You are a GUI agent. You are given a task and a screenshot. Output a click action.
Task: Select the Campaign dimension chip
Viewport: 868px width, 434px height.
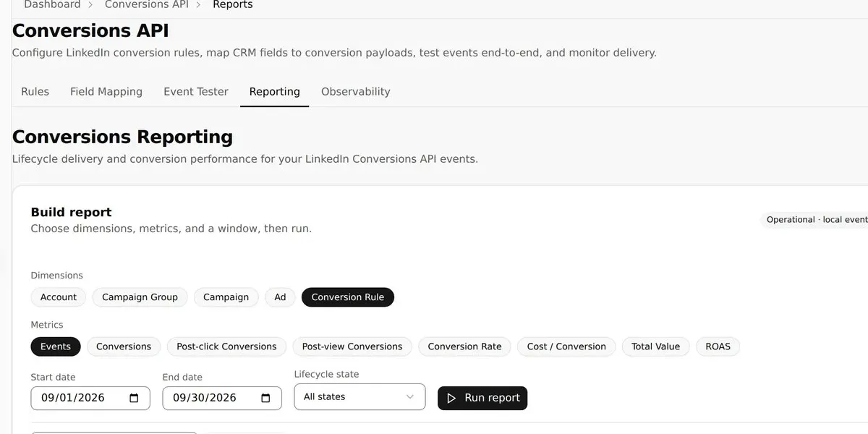(x=226, y=297)
